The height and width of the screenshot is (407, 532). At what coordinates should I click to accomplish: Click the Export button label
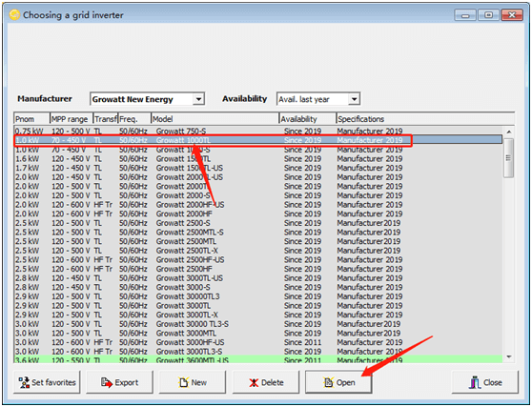click(x=127, y=382)
